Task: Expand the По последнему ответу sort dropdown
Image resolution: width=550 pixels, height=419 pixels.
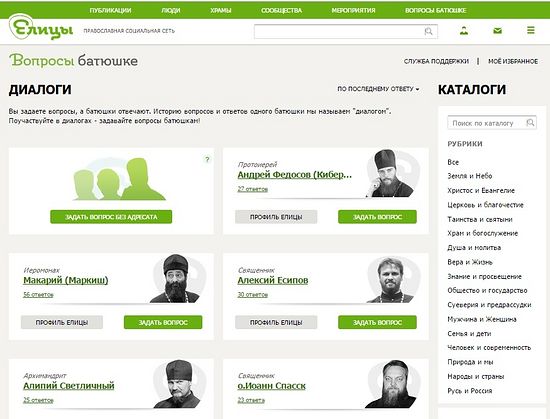Action: pyautogui.click(x=378, y=89)
